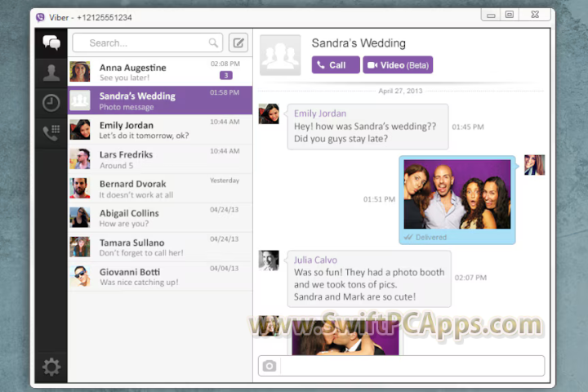
Task: Click Bernard Dvorak's avatar in the chat list
Action: point(80,188)
